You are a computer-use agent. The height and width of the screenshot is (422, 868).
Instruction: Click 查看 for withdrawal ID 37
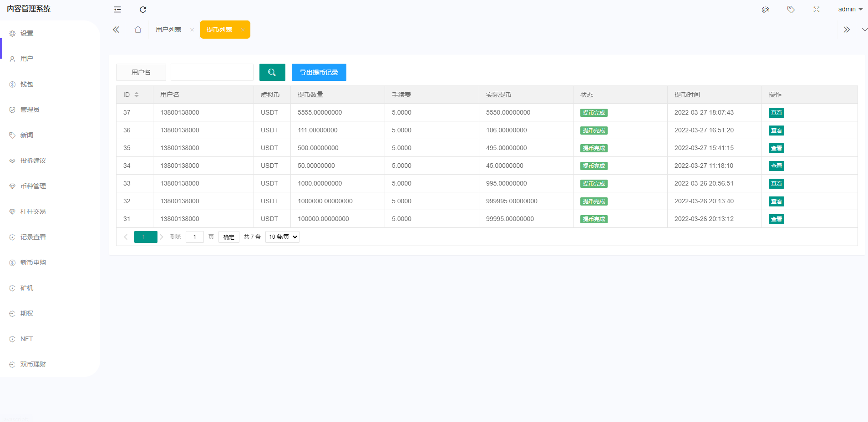point(776,113)
